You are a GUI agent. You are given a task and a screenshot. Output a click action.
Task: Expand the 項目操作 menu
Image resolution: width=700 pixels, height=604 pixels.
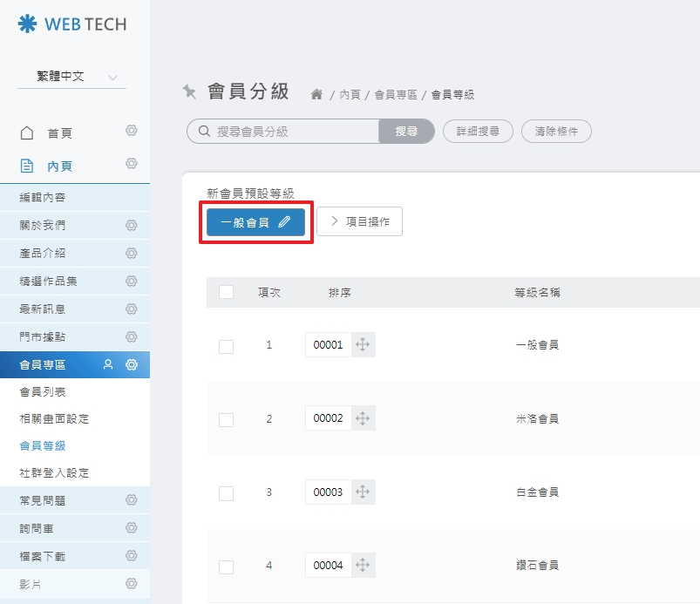[359, 222]
